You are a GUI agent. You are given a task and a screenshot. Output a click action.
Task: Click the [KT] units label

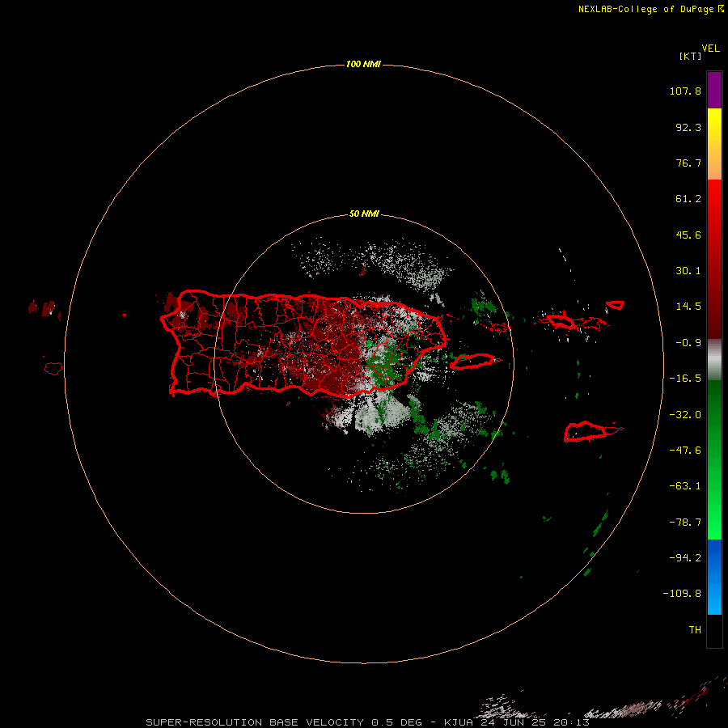point(691,56)
